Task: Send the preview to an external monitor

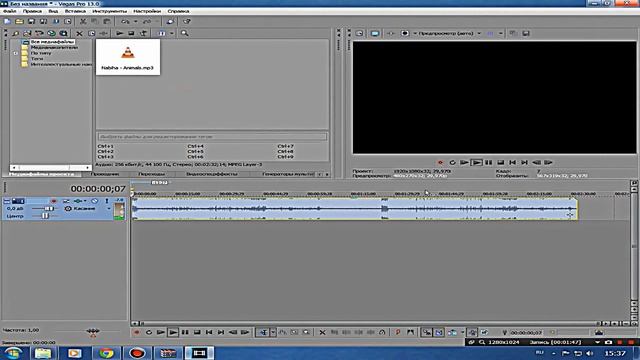Action: (375, 33)
